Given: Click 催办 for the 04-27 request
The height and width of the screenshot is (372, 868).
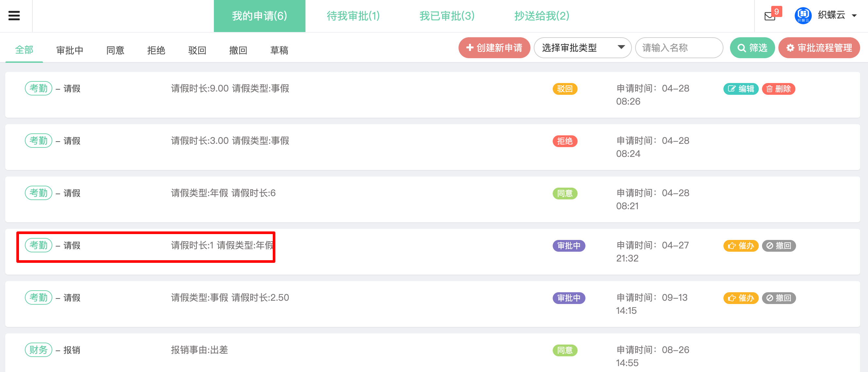Looking at the screenshot, I should coord(741,246).
